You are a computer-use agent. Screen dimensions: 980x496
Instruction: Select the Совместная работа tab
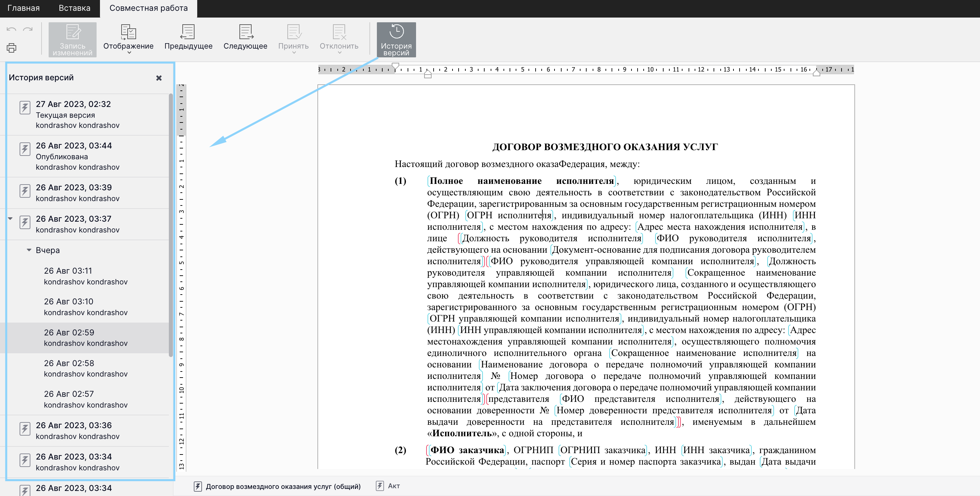[x=148, y=8]
